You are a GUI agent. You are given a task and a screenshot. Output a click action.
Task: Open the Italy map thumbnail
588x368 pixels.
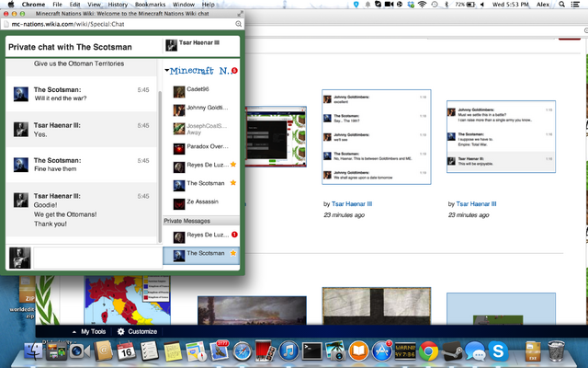(128, 301)
